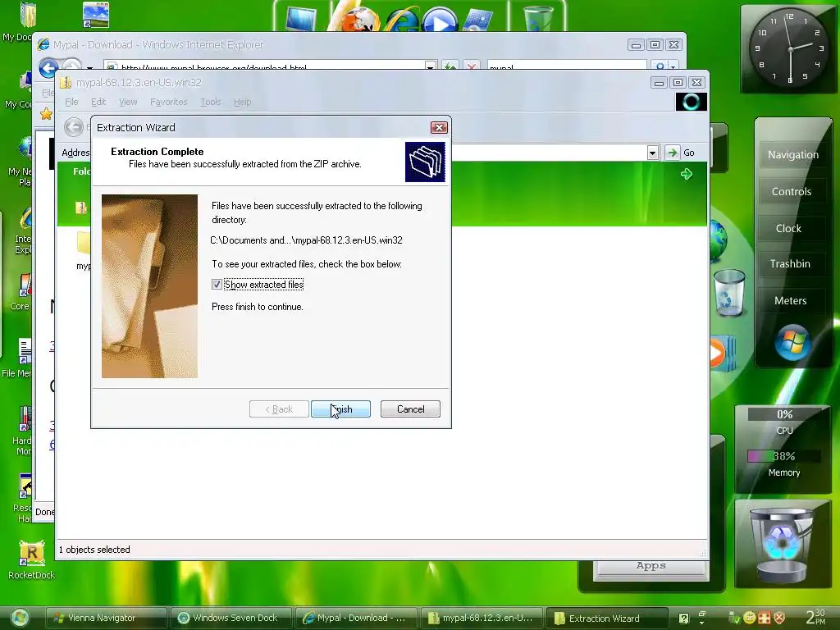The width and height of the screenshot is (840, 630).
Task: Click the analog clock gadget
Action: pos(790,48)
